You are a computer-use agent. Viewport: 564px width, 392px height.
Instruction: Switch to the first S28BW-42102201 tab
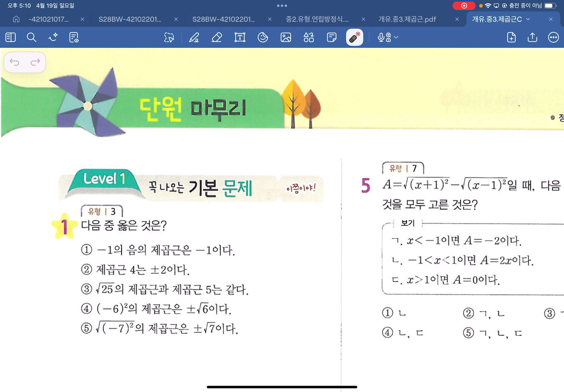coord(130,19)
